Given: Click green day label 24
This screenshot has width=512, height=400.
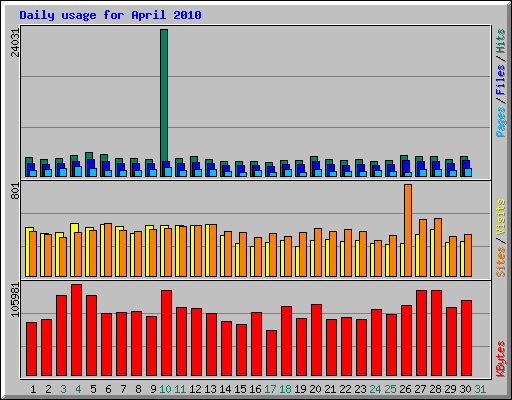Looking at the screenshot, I should click(x=375, y=389).
